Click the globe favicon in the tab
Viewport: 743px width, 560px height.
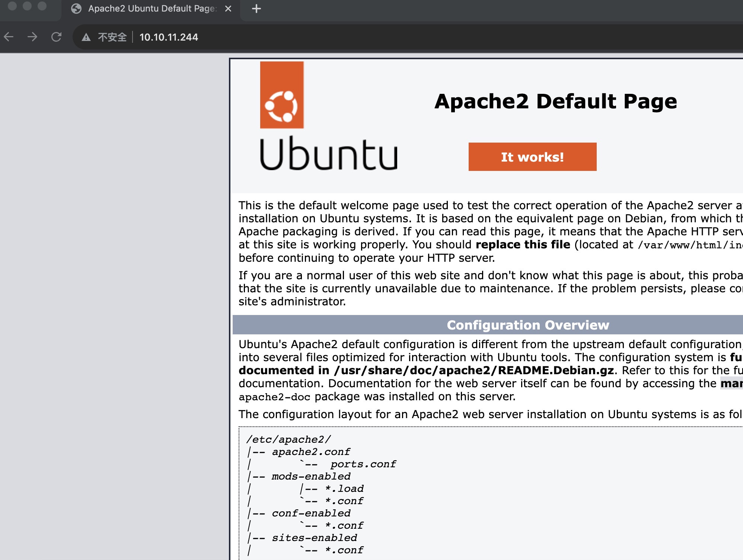[76, 9]
